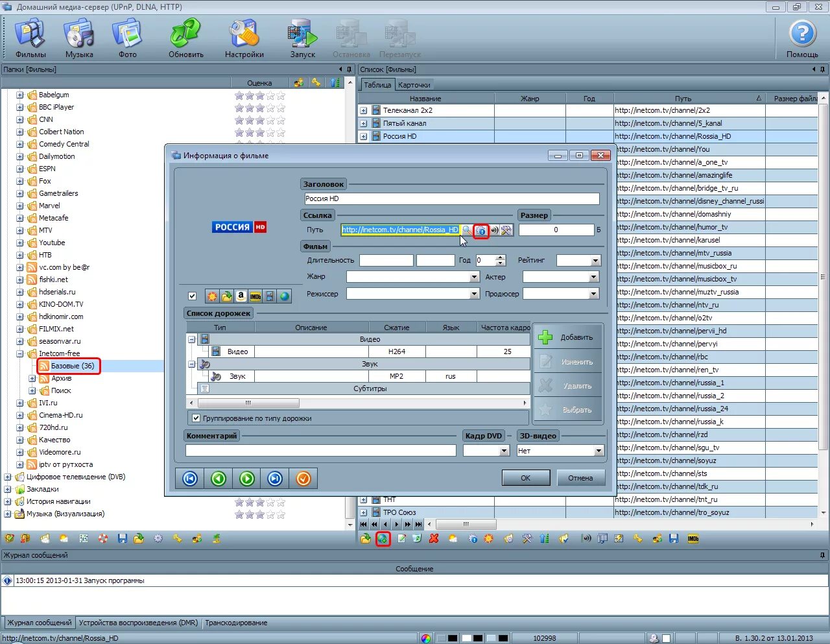Click the orange checkmark apply button in dialog

[x=303, y=479]
